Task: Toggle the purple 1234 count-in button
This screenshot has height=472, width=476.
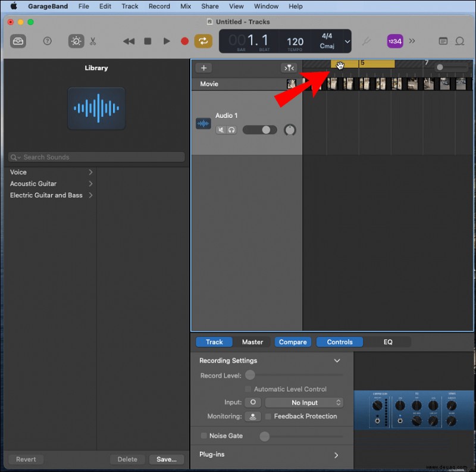Action: (x=394, y=41)
